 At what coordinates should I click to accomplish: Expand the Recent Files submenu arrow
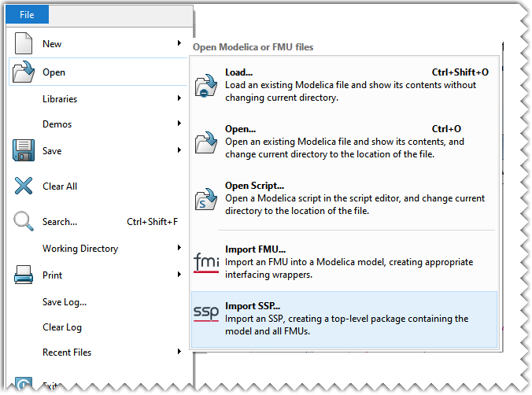pos(179,353)
